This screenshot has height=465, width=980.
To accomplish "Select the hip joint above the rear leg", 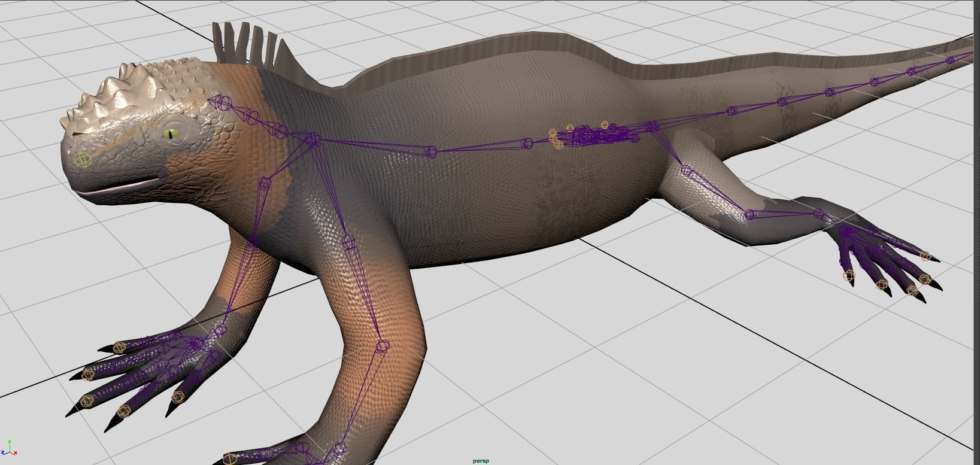I will pyautogui.click(x=654, y=126).
